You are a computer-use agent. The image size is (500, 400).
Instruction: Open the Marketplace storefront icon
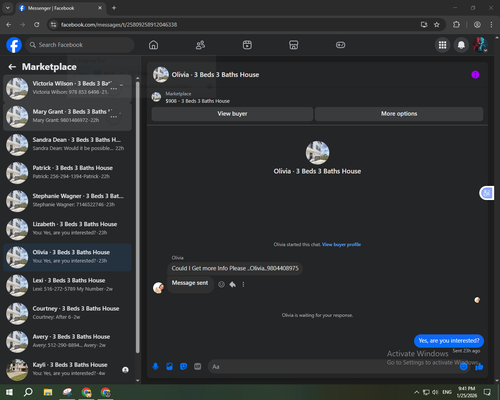tap(294, 45)
